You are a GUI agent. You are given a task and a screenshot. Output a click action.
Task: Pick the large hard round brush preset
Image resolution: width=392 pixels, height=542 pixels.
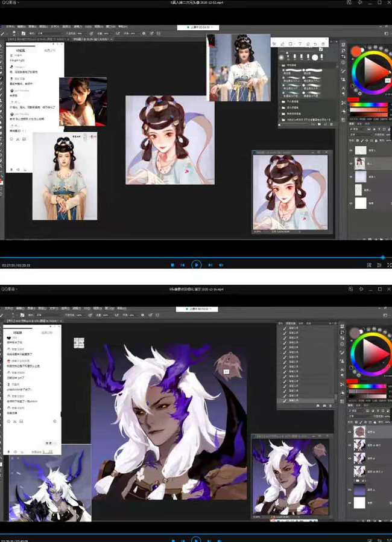click(x=315, y=57)
